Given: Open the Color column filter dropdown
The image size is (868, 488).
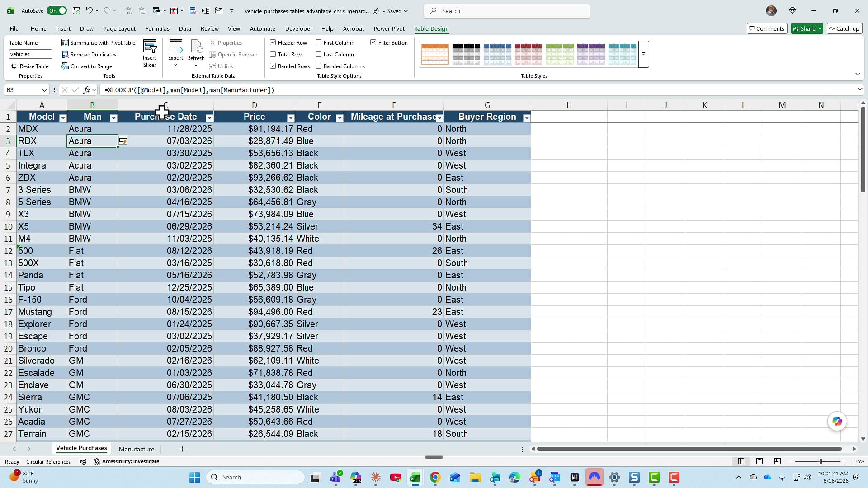Looking at the screenshot, I should [340, 118].
